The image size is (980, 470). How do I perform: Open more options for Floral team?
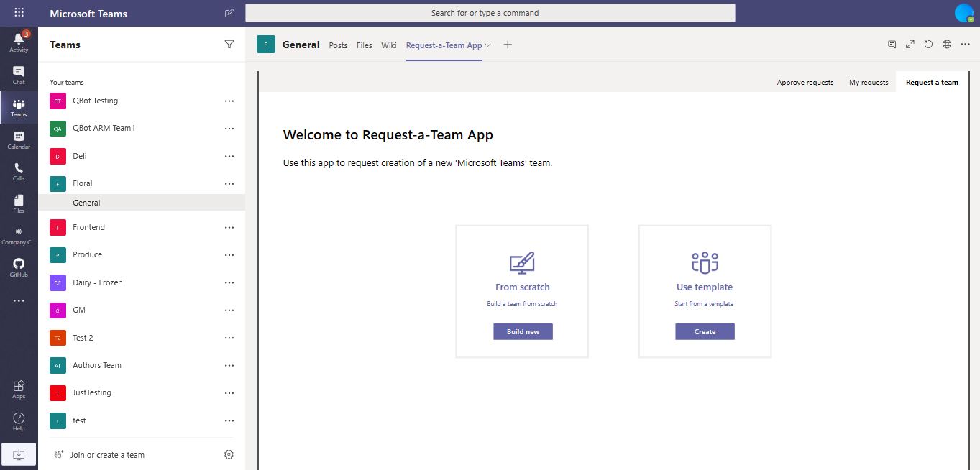[229, 184]
